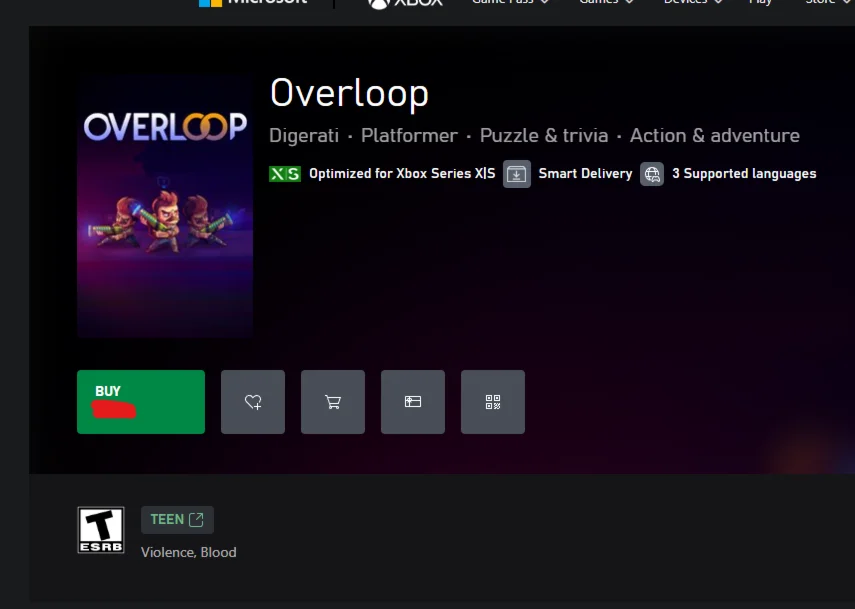Show the QR code icon button
This screenshot has height=609, width=855.
pyautogui.click(x=493, y=402)
